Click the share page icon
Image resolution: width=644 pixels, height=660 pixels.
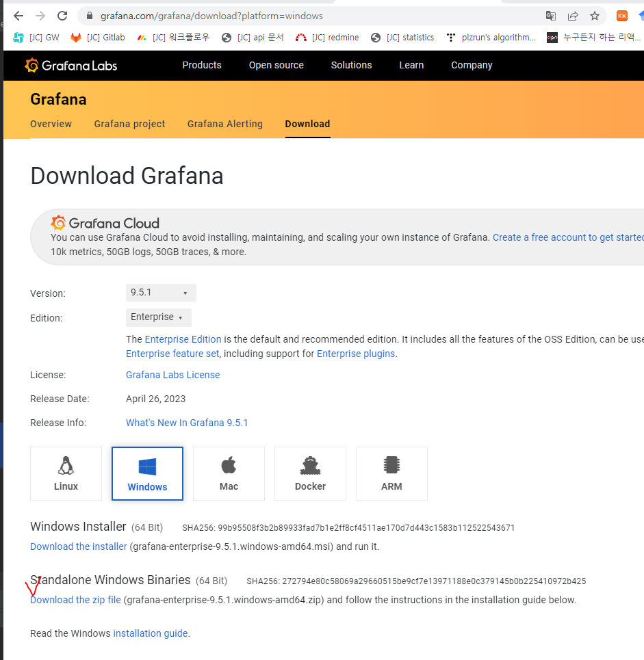[573, 16]
